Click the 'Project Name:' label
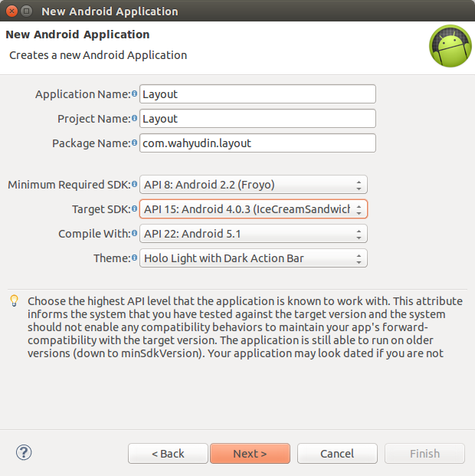The width and height of the screenshot is (475, 476). 94,119
